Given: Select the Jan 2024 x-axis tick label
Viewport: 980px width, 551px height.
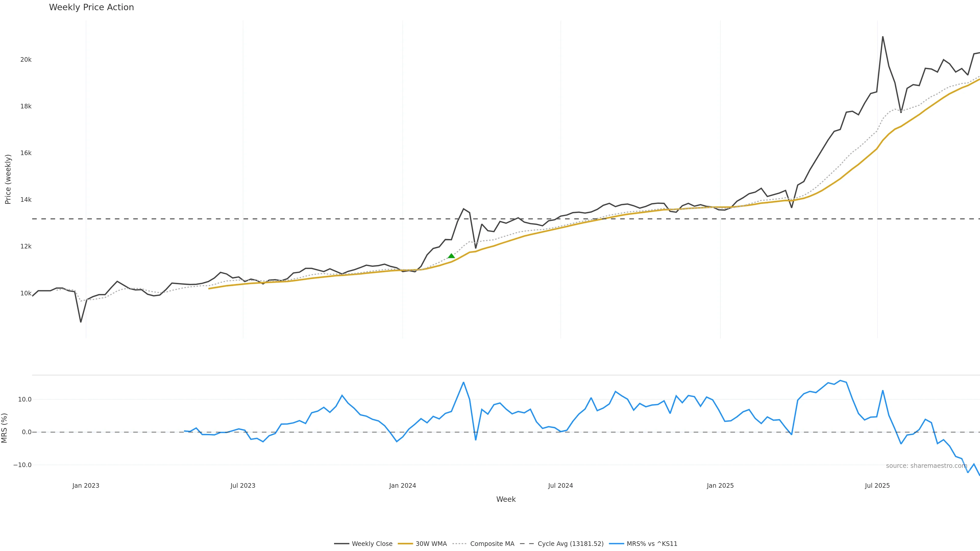Looking at the screenshot, I should coord(402,486).
